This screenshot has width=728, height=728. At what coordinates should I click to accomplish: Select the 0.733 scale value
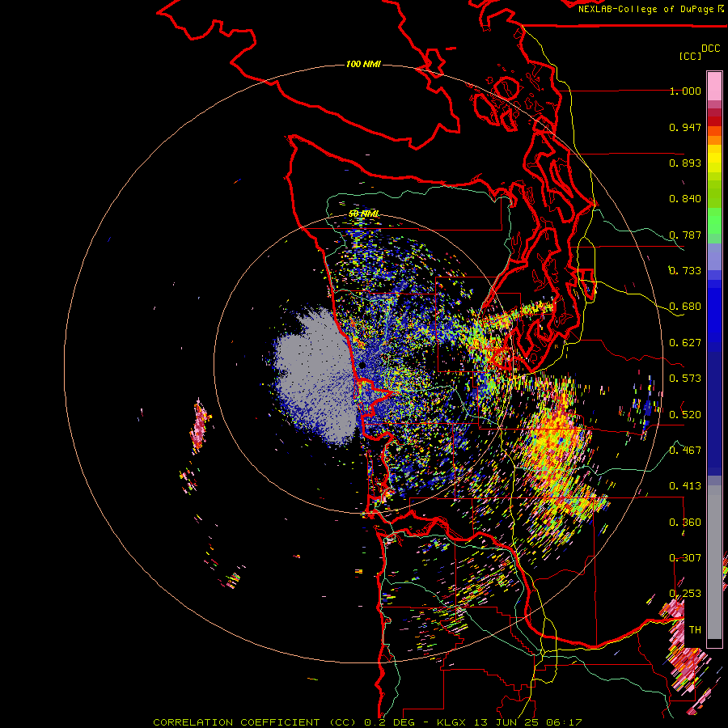pyautogui.click(x=685, y=271)
